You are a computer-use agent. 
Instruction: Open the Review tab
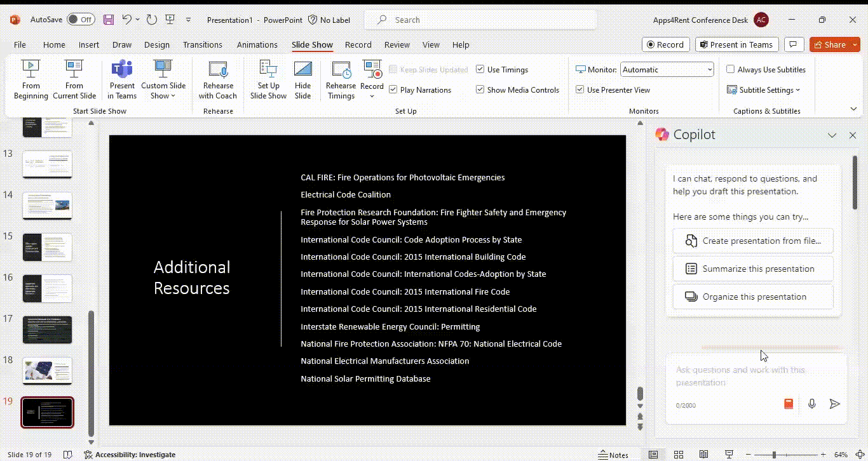[x=397, y=44]
